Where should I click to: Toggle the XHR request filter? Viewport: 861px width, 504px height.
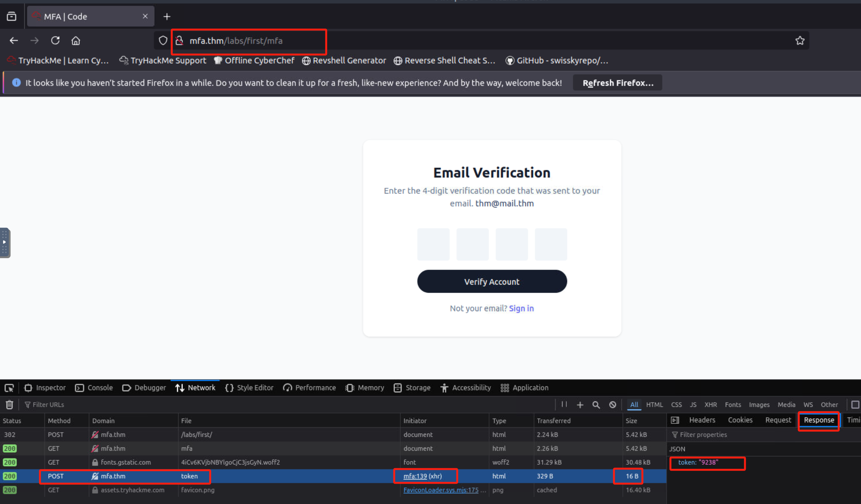[710, 405]
